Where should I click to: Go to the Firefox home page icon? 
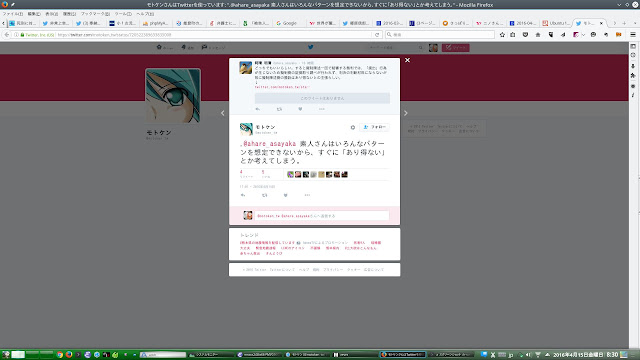[538, 35]
